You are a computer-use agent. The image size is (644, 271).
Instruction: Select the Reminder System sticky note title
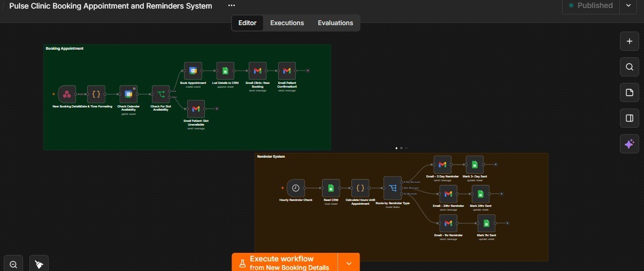tap(271, 157)
